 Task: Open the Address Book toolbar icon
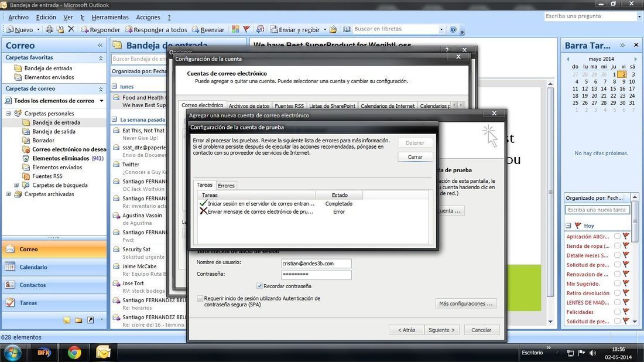(x=347, y=29)
